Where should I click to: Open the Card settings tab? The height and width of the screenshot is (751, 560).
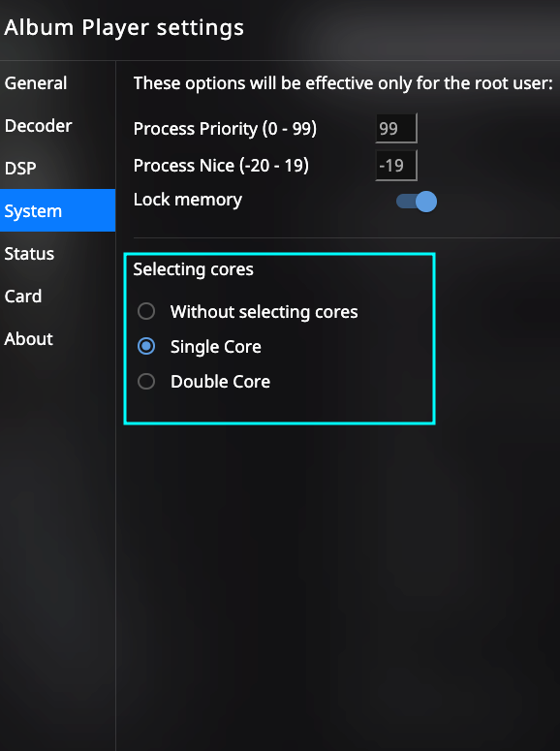click(57, 296)
